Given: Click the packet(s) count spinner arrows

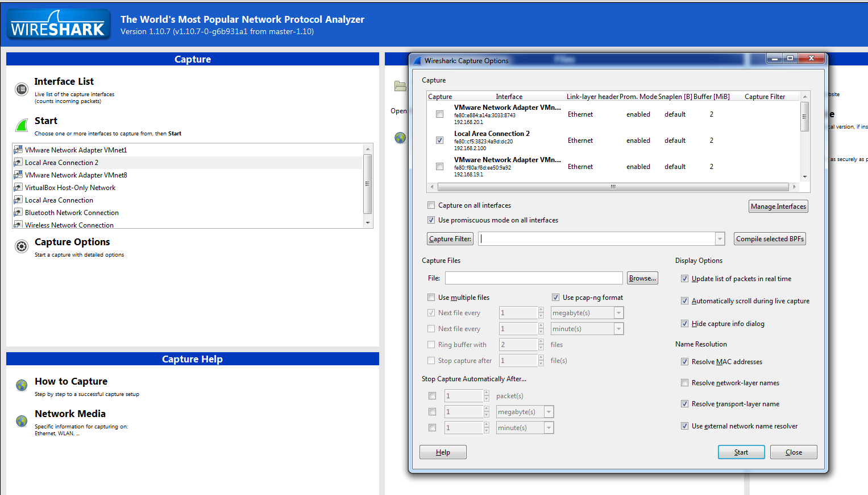Looking at the screenshot, I should [x=486, y=395].
